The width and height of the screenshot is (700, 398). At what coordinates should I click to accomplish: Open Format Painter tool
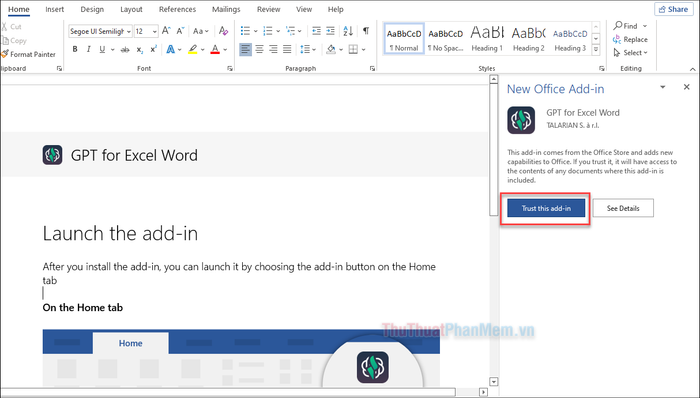point(29,54)
